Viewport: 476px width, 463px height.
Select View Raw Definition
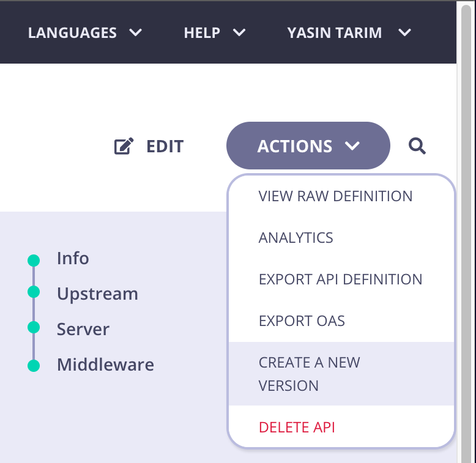(335, 196)
